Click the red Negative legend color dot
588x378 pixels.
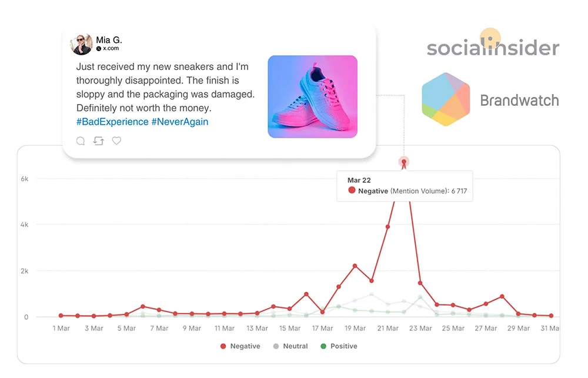223,346
